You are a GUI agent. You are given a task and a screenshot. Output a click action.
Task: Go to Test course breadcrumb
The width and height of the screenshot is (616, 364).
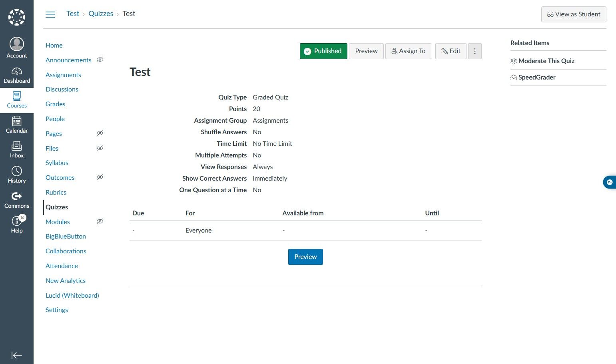pyautogui.click(x=73, y=14)
